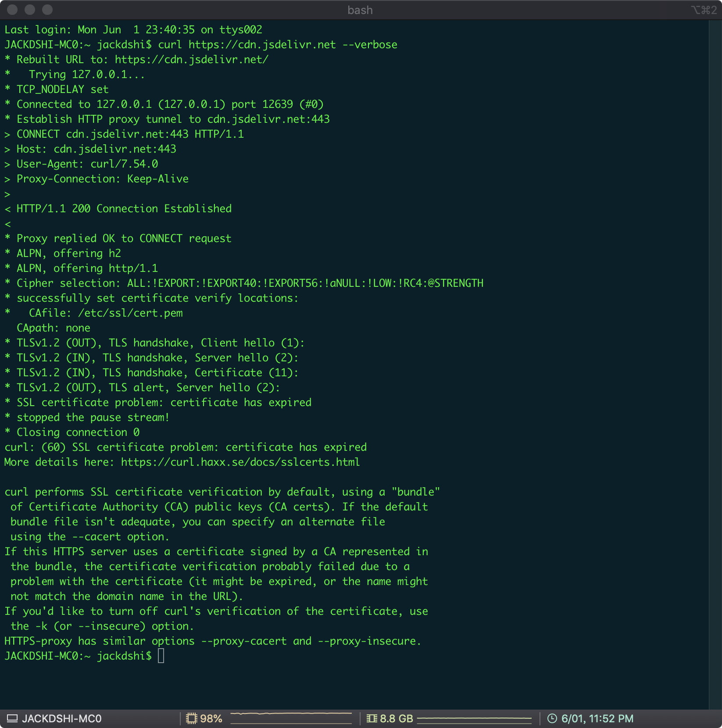Click the memory usage sparkline graph

pyautogui.click(x=474, y=719)
